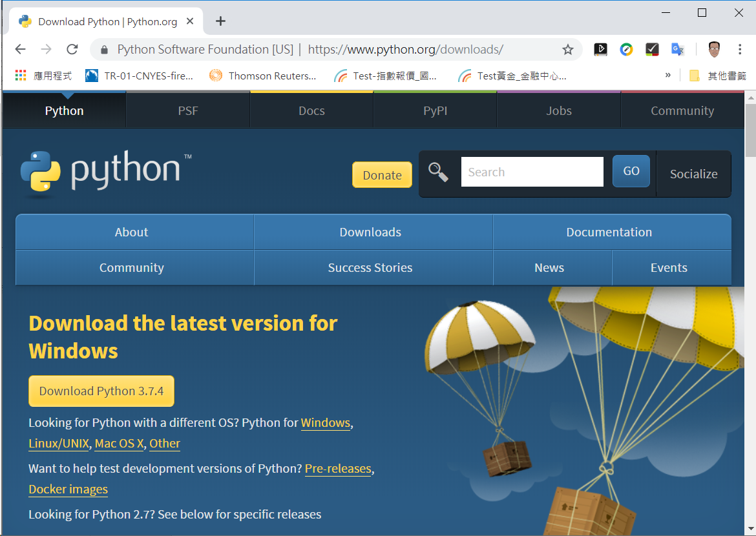Follow the Other link
Screen dimensions: 756x536
[x=165, y=444]
